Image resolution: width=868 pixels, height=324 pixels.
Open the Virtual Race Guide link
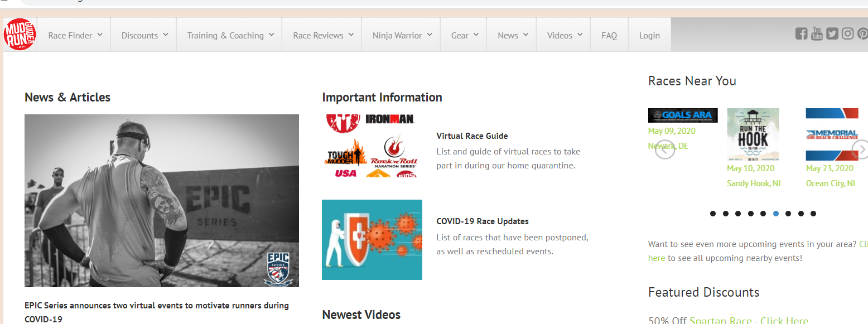(472, 136)
